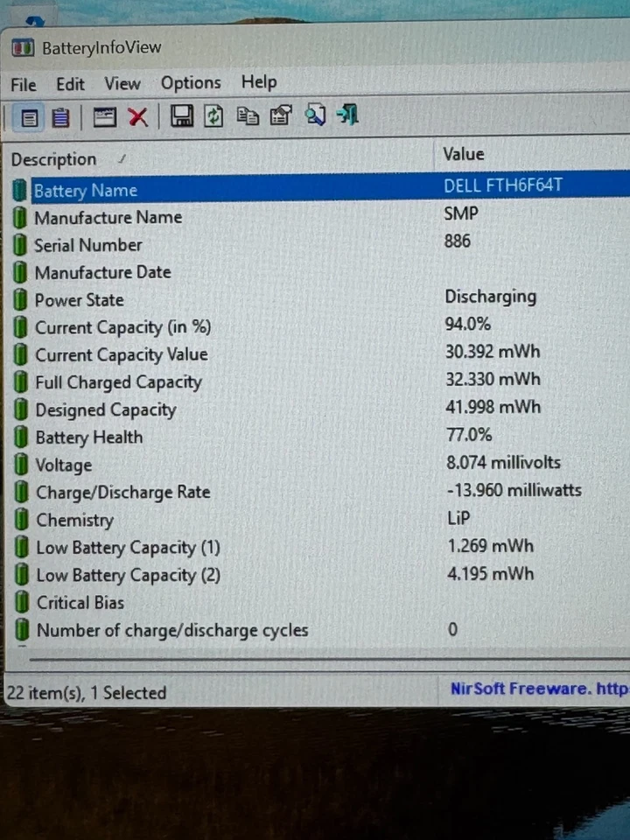Open the Options menu

point(191,83)
